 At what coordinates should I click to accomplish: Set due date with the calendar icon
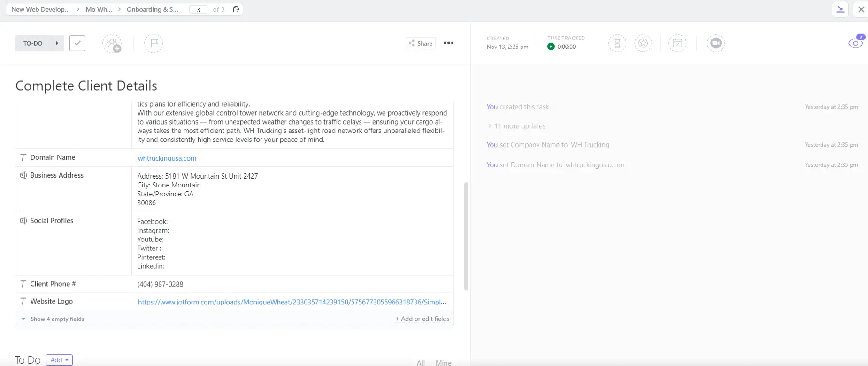tap(677, 43)
